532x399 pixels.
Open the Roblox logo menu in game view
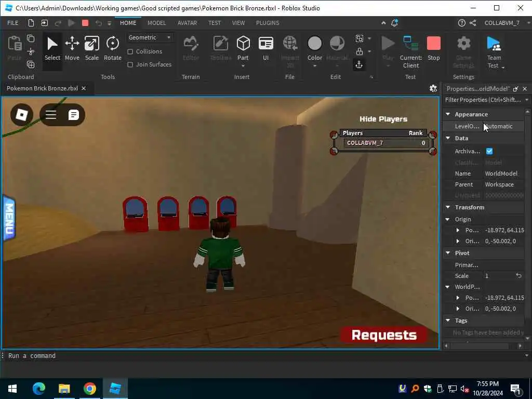click(x=22, y=115)
